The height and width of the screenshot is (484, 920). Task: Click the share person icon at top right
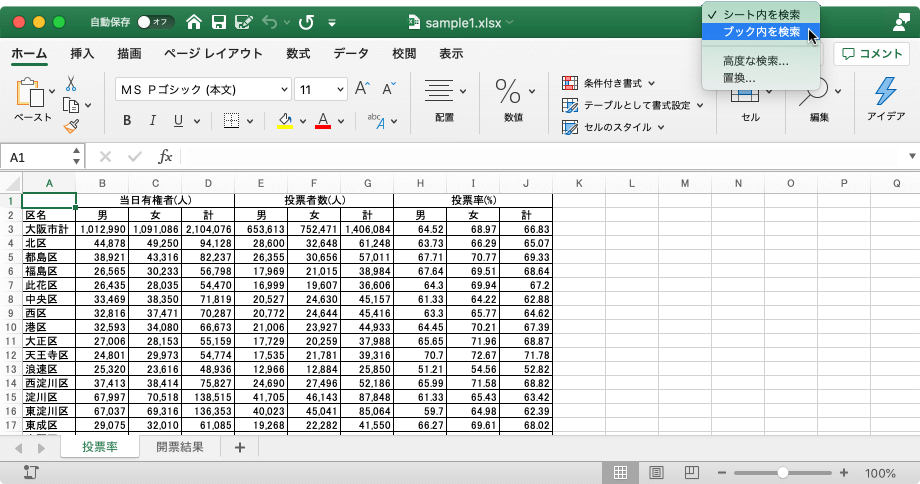click(x=901, y=22)
